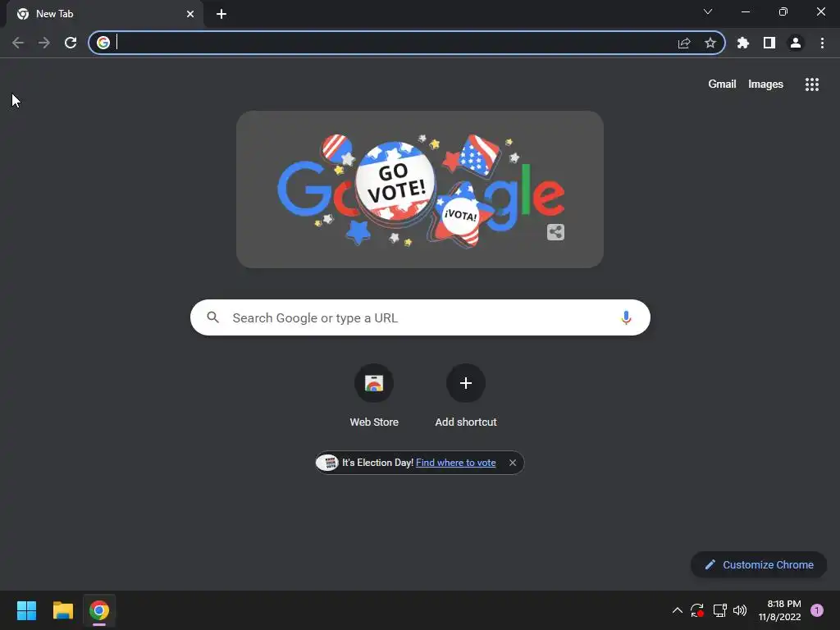Reload the current page

click(71, 43)
